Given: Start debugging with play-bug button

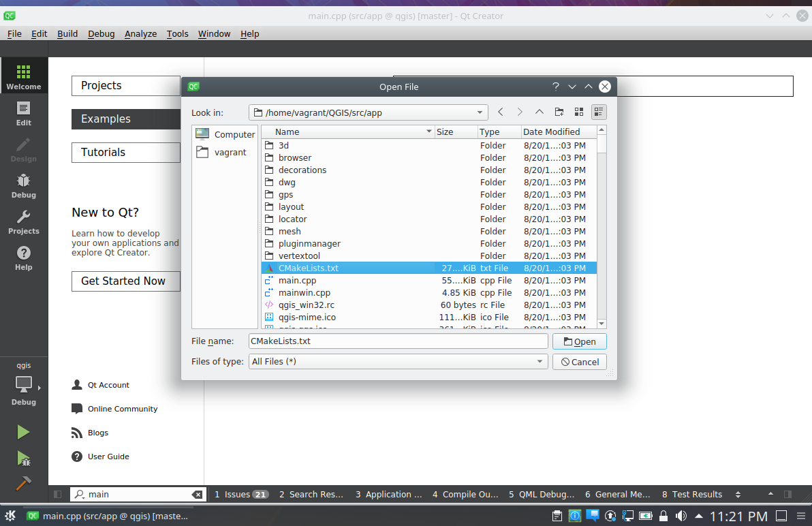Looking at the screenshot, I should pyautogui.click(x=23, y=458).
